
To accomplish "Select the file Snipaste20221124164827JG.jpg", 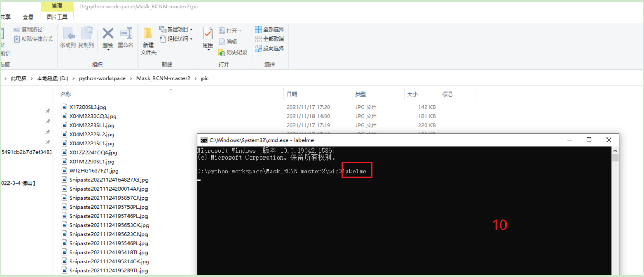I will (109, 180).
